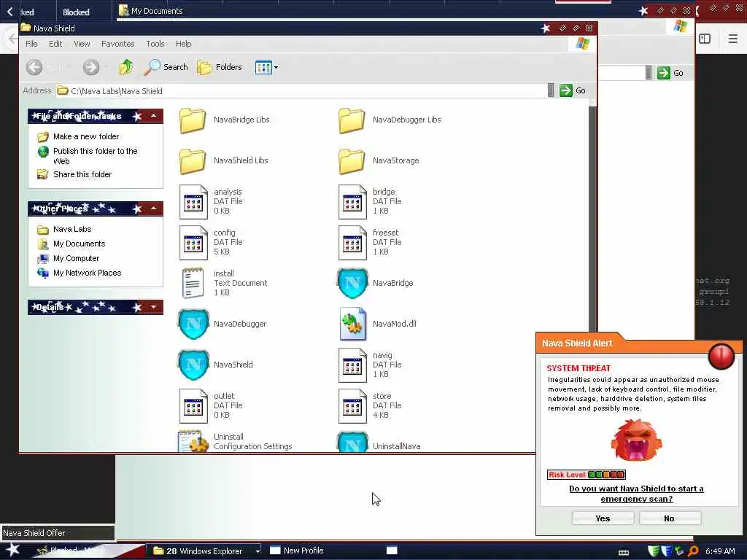Open the Search toolbar button
Viewport: 747px width, 560px height.
166,67
